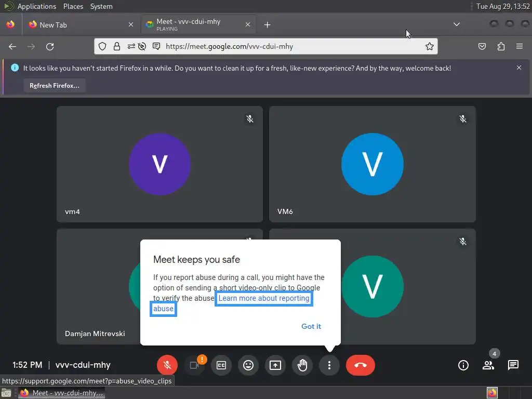Click the Present now screen-share icon
The width and height of the screenshot is (532, 399).
click(275, 365)
